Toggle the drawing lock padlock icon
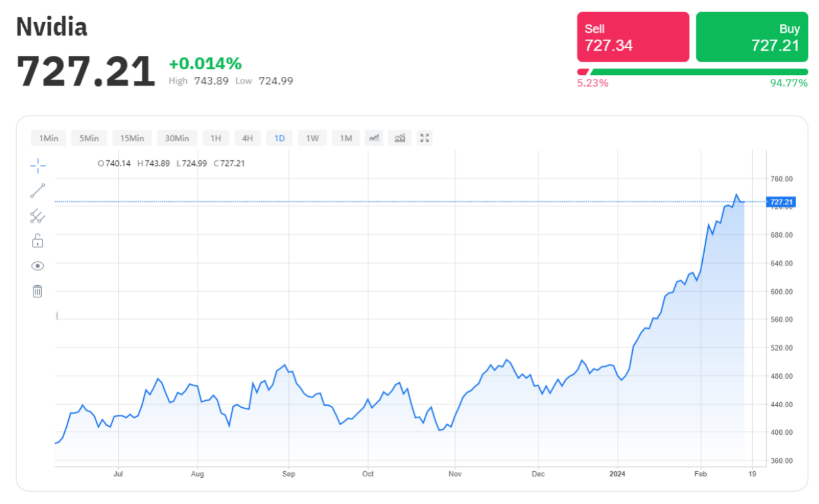 pos(38,241)
